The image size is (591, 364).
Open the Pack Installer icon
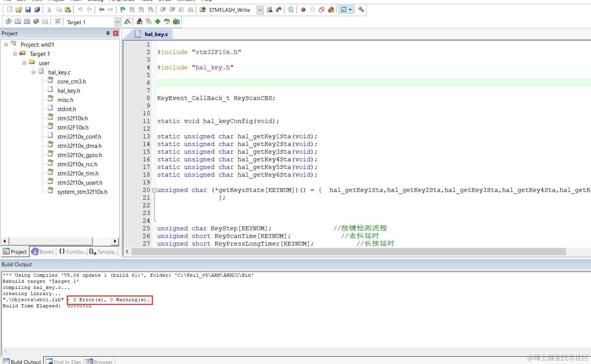coord(176,21)
